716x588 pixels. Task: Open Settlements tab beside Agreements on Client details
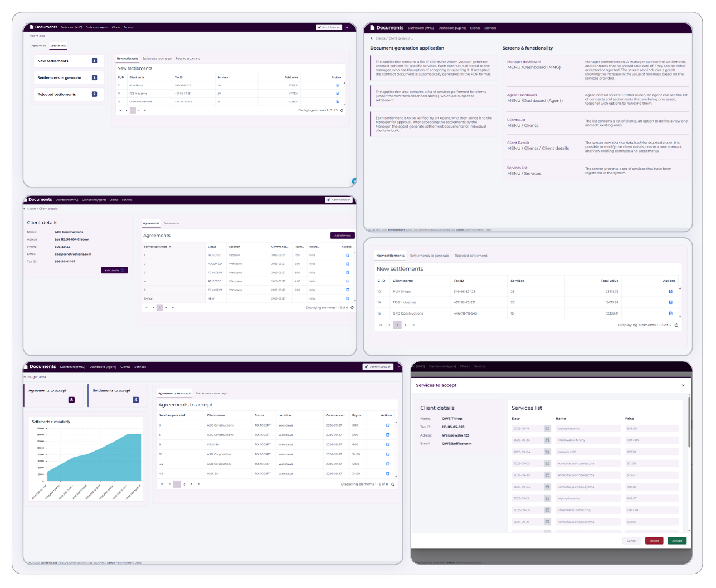[x=172, y=223]
